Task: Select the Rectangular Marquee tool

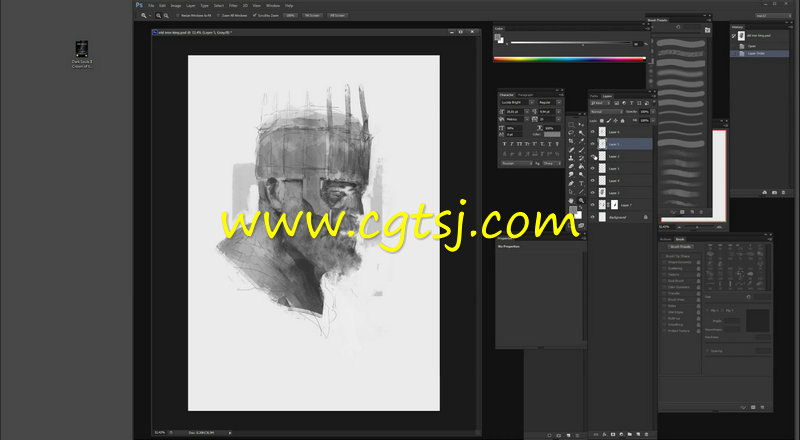Action: 571,125
